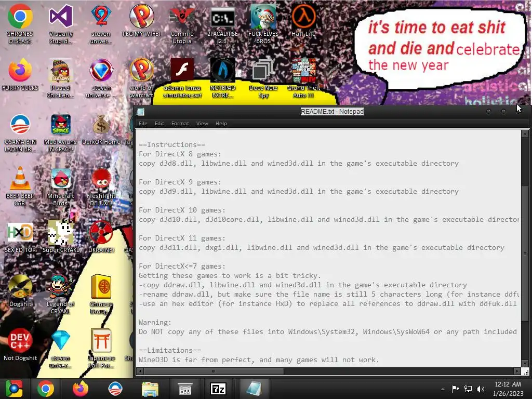Viewport: 532px width, 399px height.
Task: Open the steven univer... diamond icon next to Not Dogshit
Action: point(60,348)
